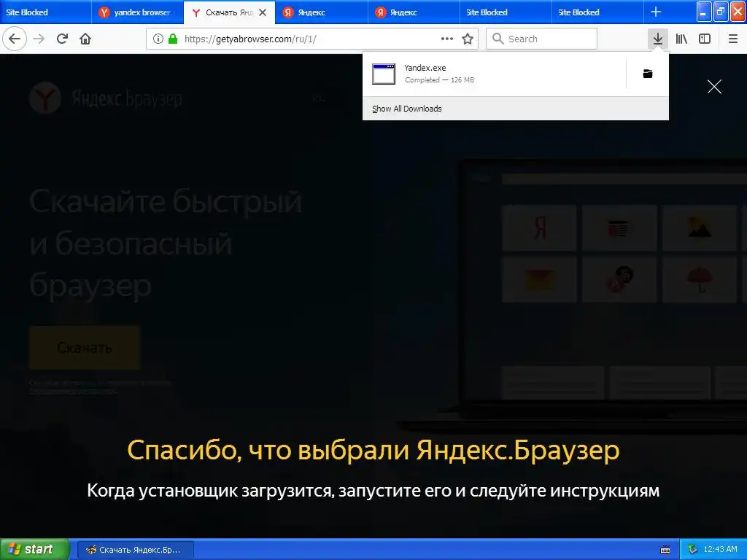Click the forward navigation arrow

pyautogui.click(x=39, y=39)
